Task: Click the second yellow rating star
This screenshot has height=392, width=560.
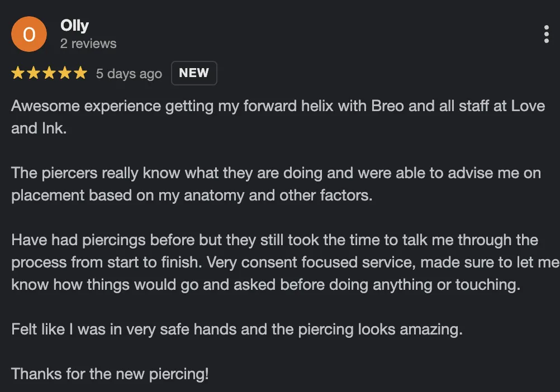Action: [x=34, y=73]
